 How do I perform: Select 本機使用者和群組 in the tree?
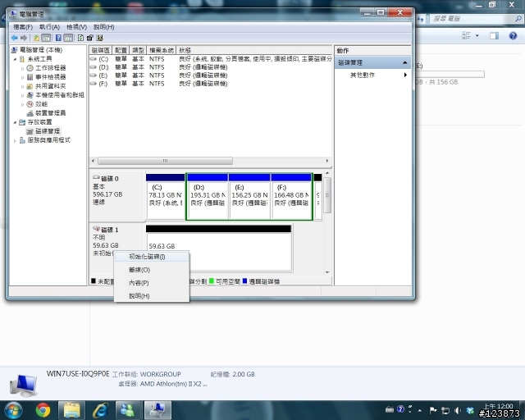point(60,95)
